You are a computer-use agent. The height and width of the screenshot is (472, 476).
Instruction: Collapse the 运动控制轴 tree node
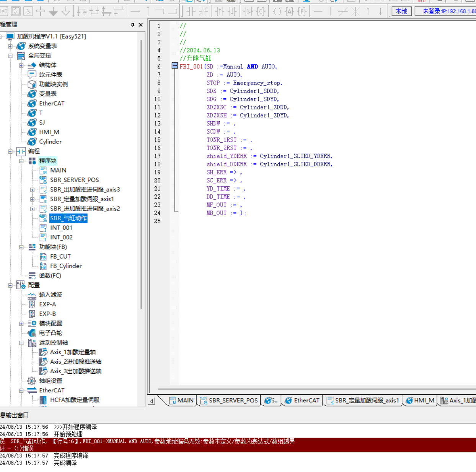[21, 343]
